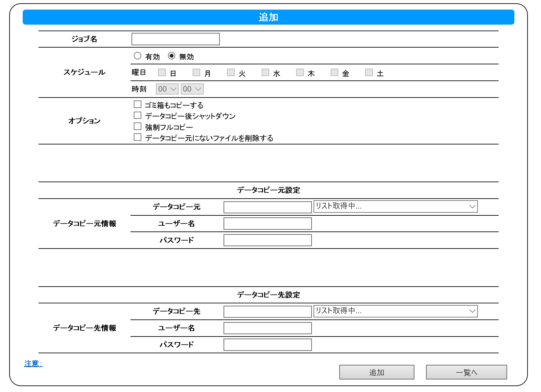Click the source ユーザー名 input field

pyautogui.click(x=268, y=224)
